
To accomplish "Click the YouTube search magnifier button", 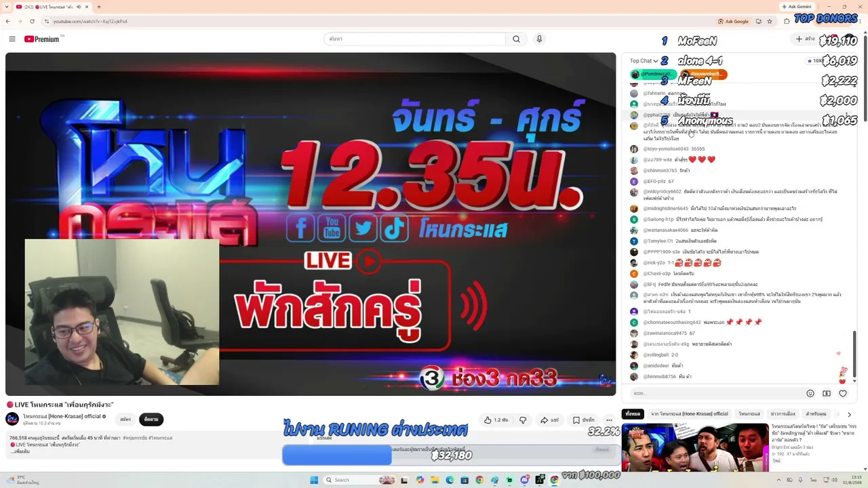I will (516, 39).
